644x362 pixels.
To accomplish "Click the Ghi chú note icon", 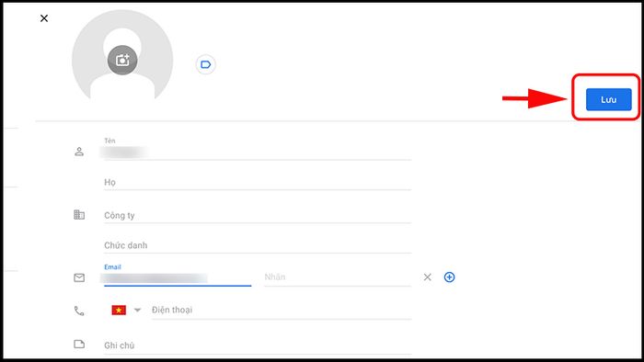I will [79, 344].
